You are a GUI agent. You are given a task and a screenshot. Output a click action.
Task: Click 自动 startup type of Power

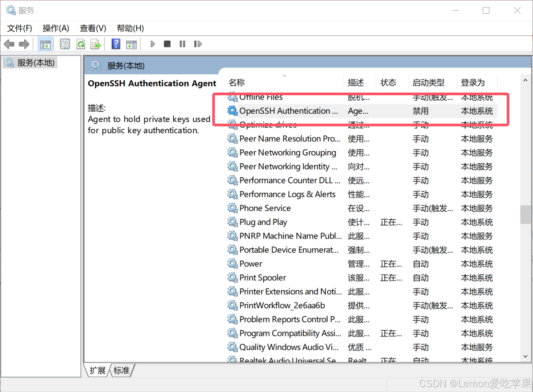[420, 264]
